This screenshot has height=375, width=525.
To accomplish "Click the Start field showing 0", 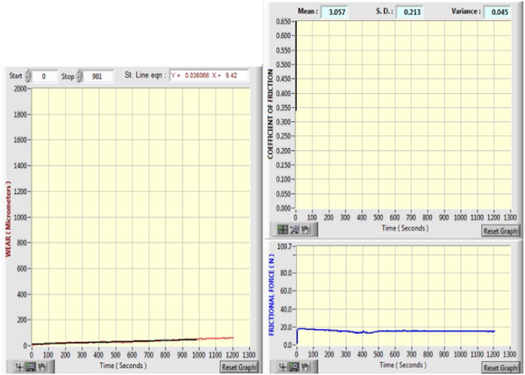I will point(44,76).
